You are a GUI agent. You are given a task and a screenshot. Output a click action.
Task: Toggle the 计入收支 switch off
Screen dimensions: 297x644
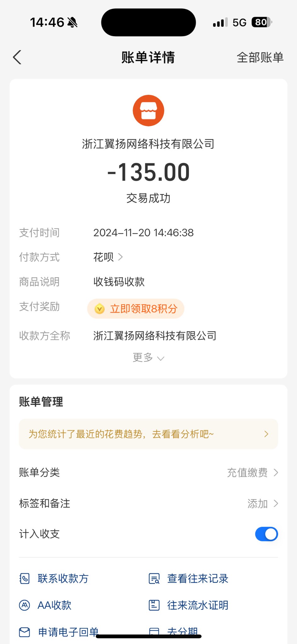[x=266, y=534]
